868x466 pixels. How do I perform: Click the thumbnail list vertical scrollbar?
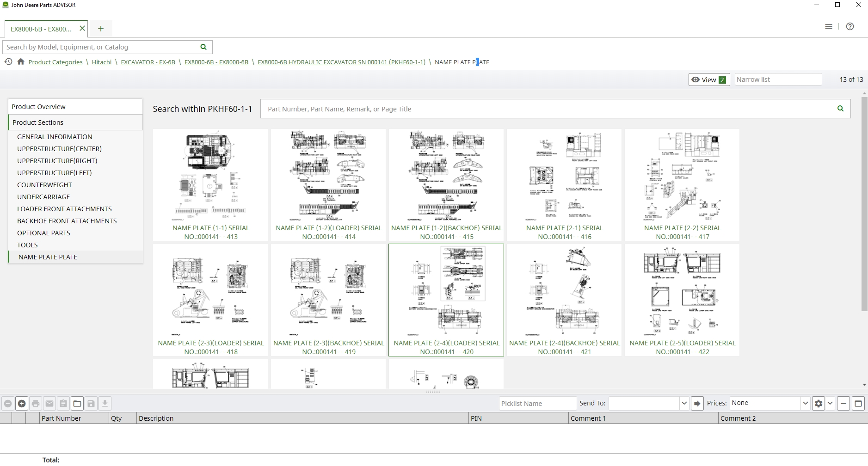point(864,203)
